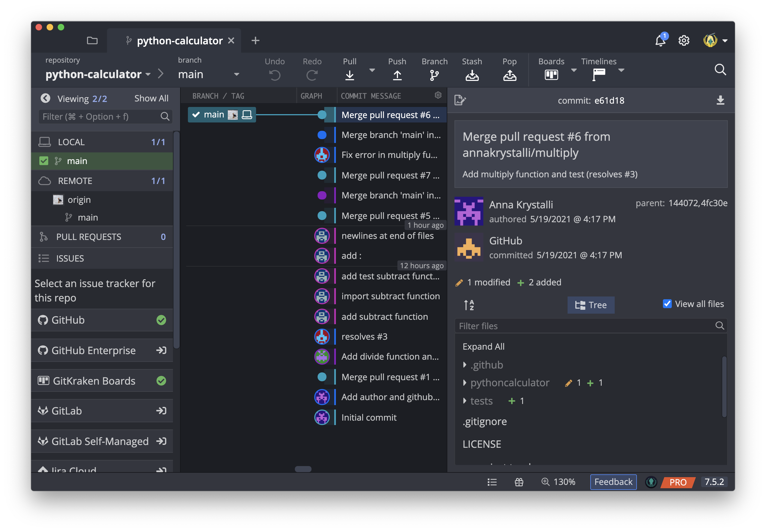Create a branch with the Branch icon
766x532 pixels.
tap(434, 75)
